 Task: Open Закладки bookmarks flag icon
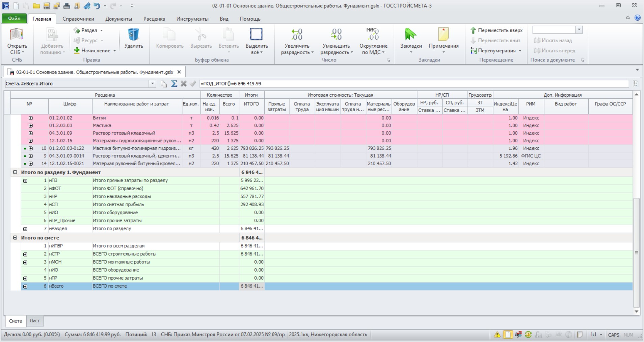(x=410, y=34)
